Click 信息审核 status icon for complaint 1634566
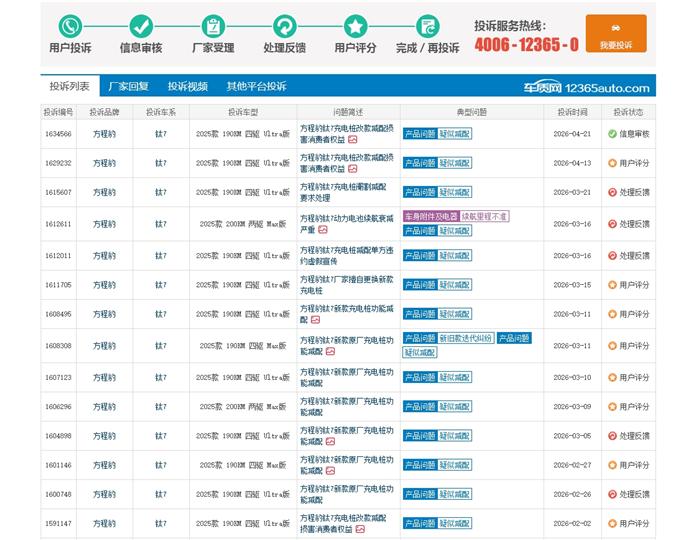The height and width of the screenshot is (540, 700). (x=613, y=134)
